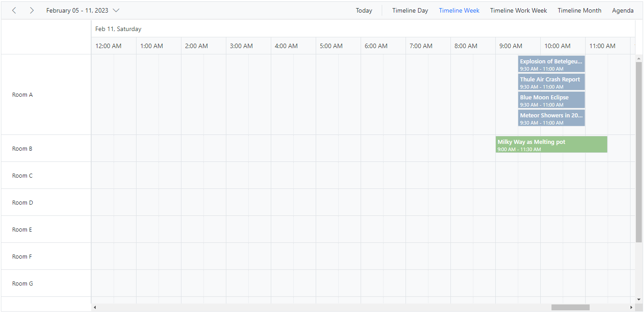The image size is (644, 313).
Task: Select the Timeline Work Week view
Action: tap(518, 10)
